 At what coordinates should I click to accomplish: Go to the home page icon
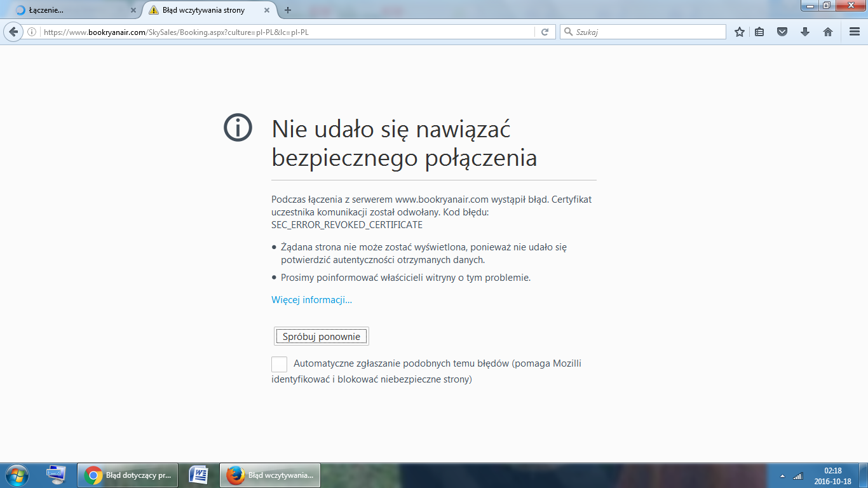click(x=828, y=32)
